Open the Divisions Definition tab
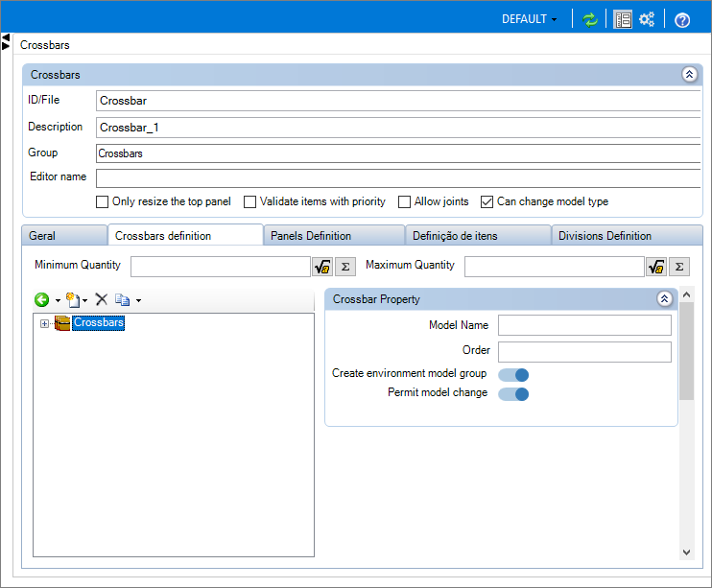 627,236
